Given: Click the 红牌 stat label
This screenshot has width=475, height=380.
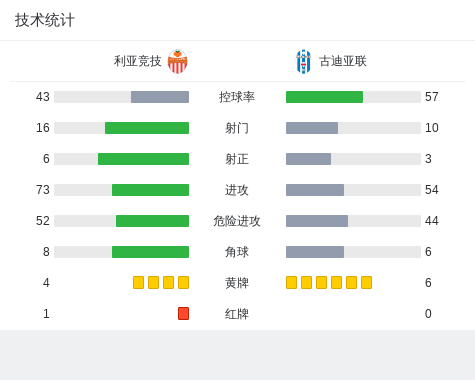Looking at the screenshot, I should (237, 314).
